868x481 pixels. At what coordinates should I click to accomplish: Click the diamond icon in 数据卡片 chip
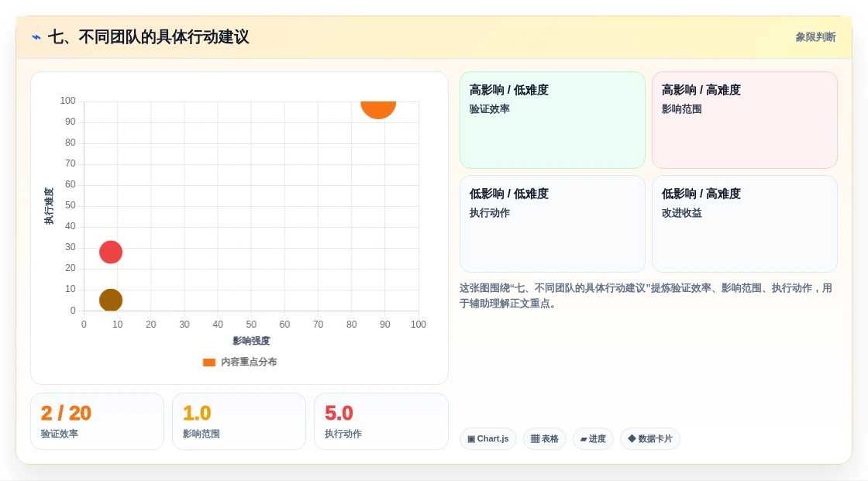point(632,438)
